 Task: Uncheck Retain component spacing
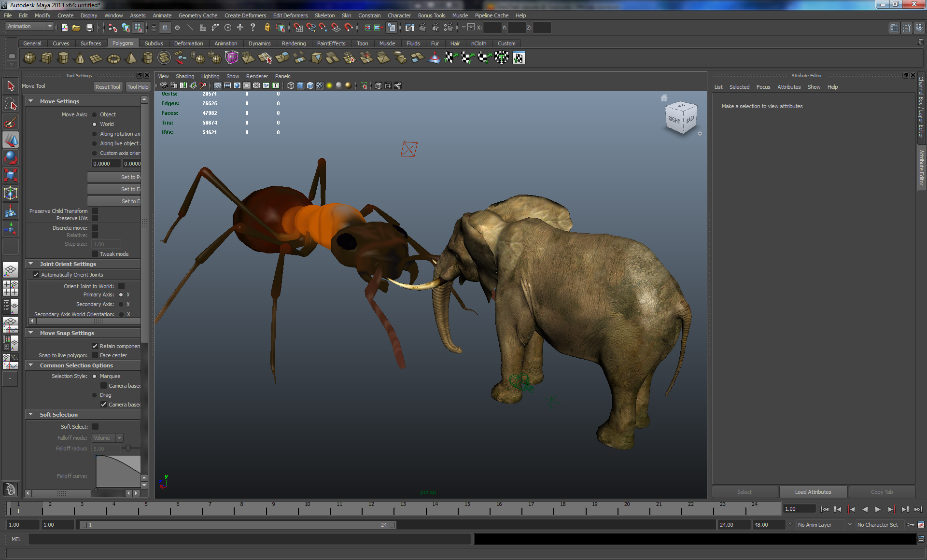point(95,346)
